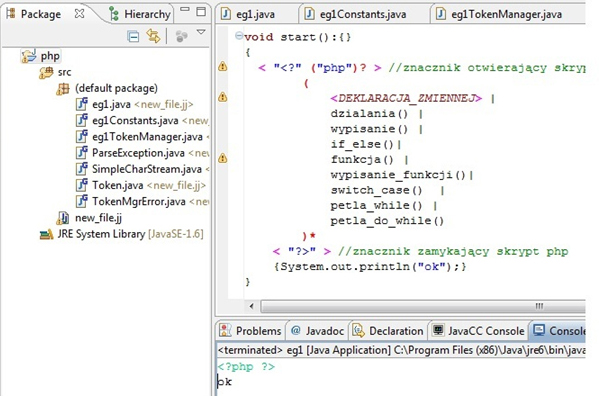Switch to eg1Constants.java editor tab
The height and width of the screenshot is (396, 599).
[363, 15]
